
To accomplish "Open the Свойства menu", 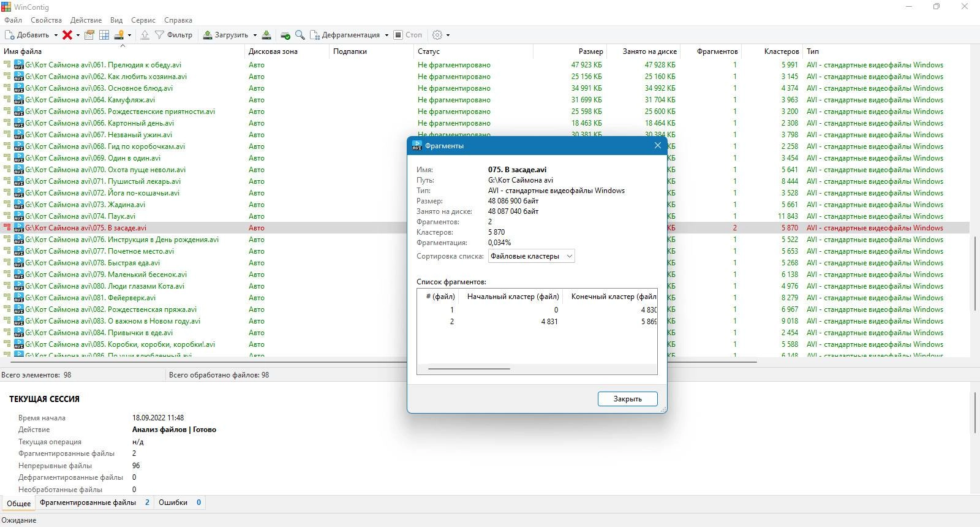I will coord(46,20).
